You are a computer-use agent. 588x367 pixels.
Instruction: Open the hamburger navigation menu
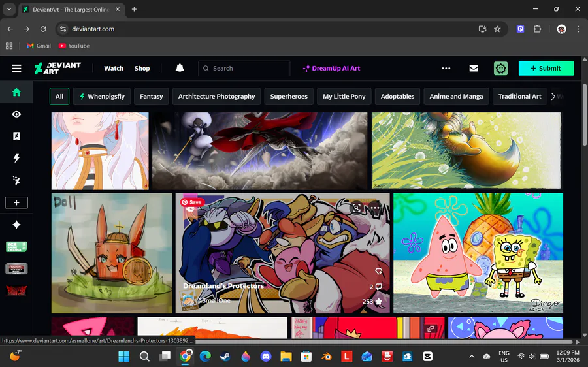point(16,68)
